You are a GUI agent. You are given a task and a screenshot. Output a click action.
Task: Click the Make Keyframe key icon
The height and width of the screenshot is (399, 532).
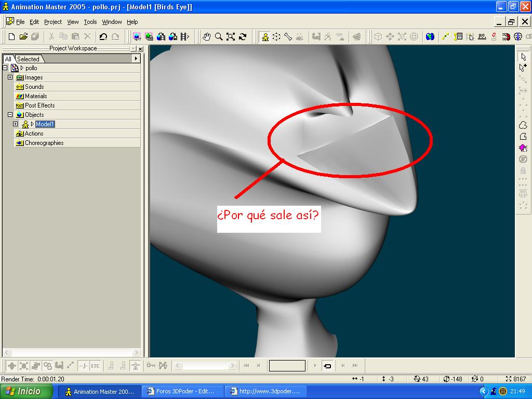coord(151,366)
